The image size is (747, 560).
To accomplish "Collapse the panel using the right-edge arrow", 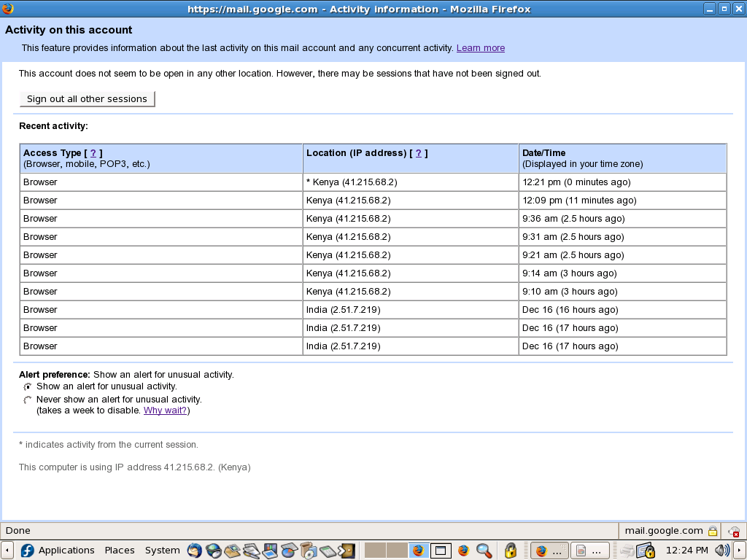I will [x=740, y=551].
